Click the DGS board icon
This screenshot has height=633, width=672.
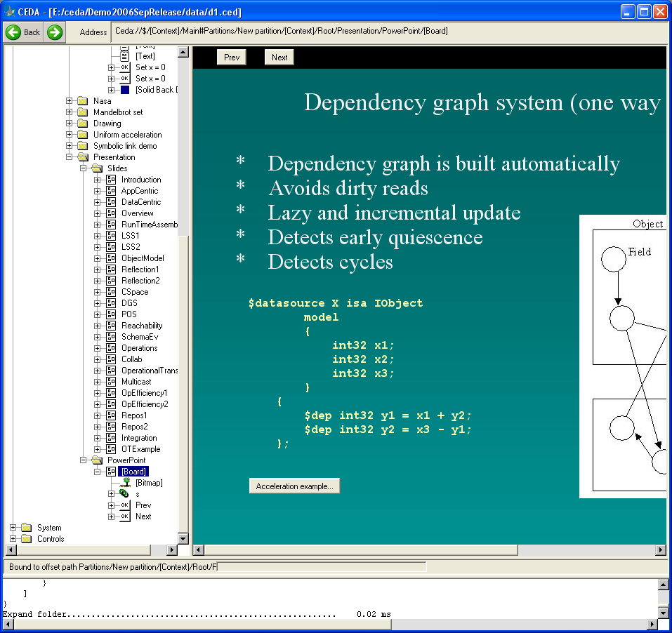point(111,303)
